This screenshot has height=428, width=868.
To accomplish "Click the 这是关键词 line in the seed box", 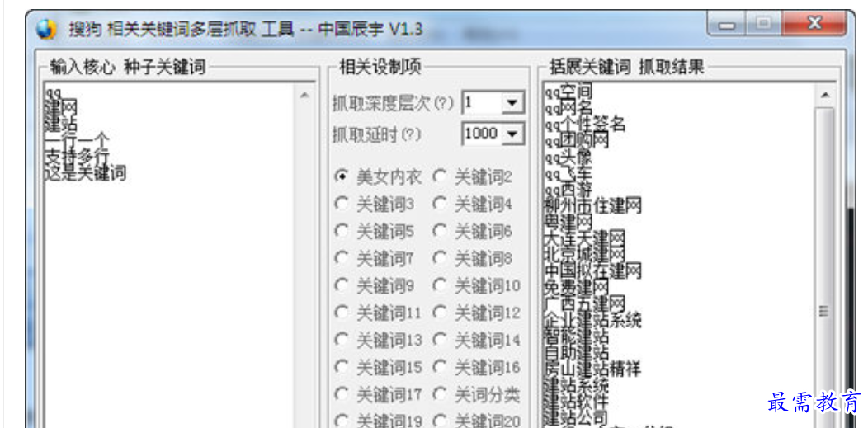I will tap(86, 174).
